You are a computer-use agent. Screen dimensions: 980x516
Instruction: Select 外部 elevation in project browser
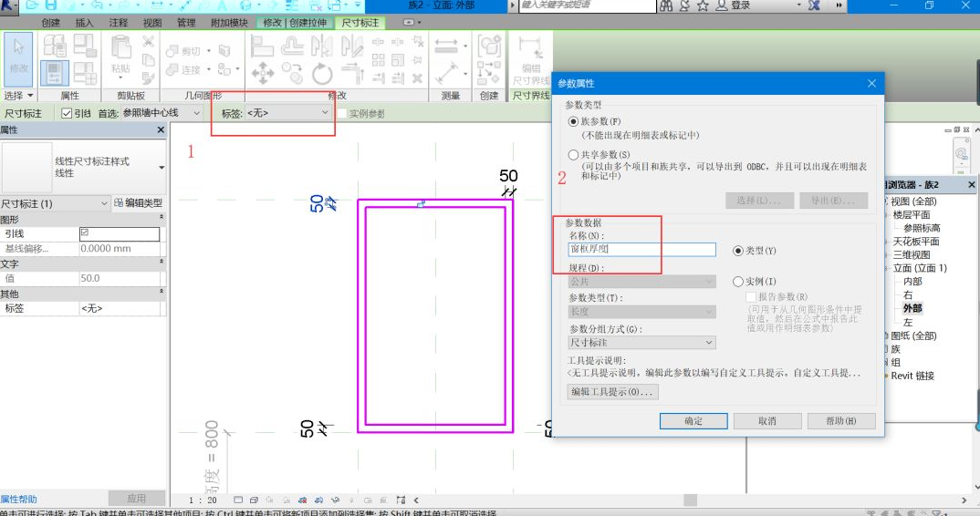912,308
